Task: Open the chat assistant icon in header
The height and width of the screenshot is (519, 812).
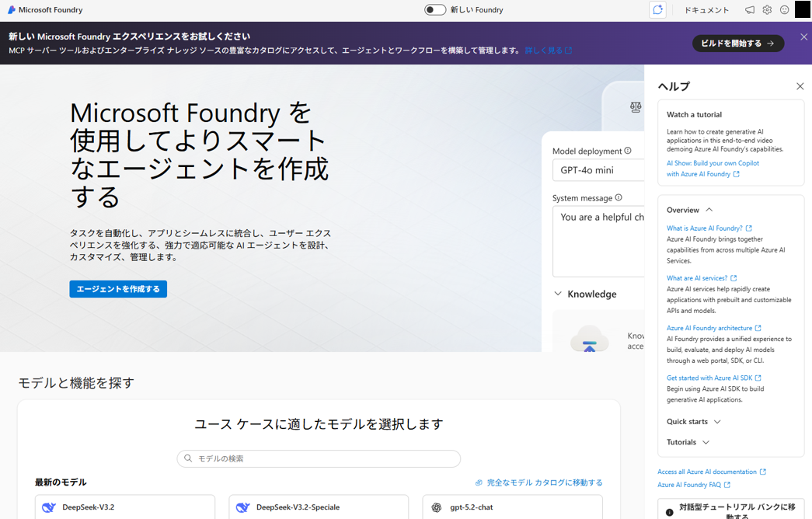Action: [657, 10]
